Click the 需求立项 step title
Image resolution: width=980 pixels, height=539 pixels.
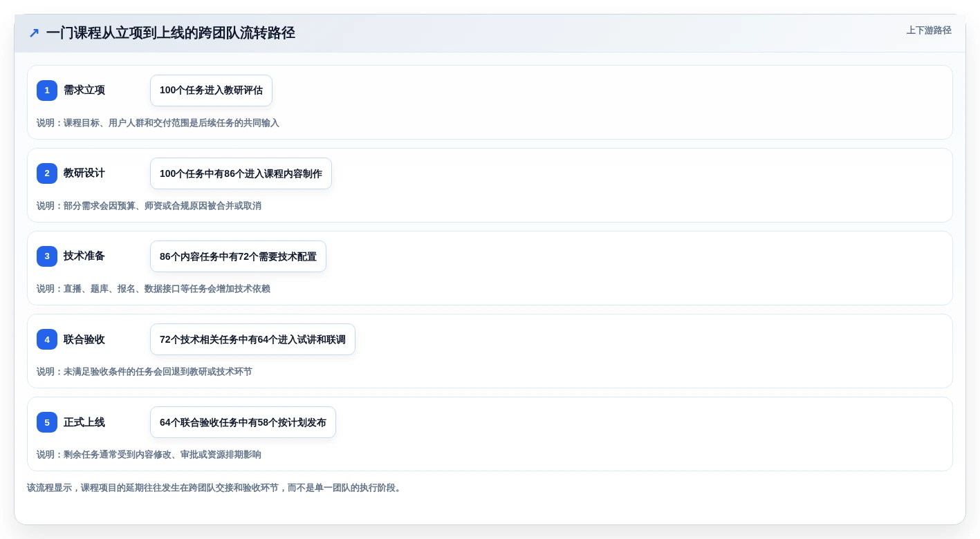click(x=84, y=90)
